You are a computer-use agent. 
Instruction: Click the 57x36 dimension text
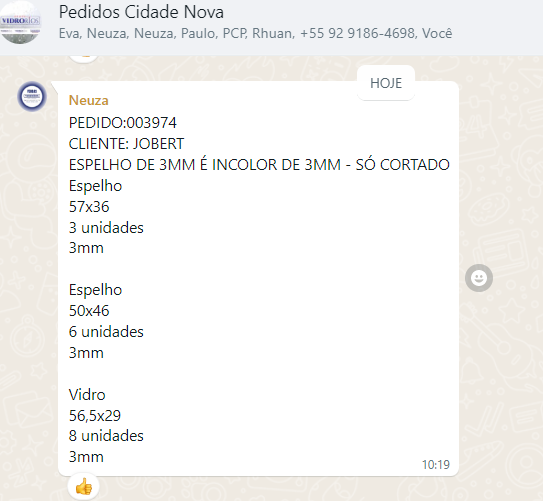coord(89,207)
